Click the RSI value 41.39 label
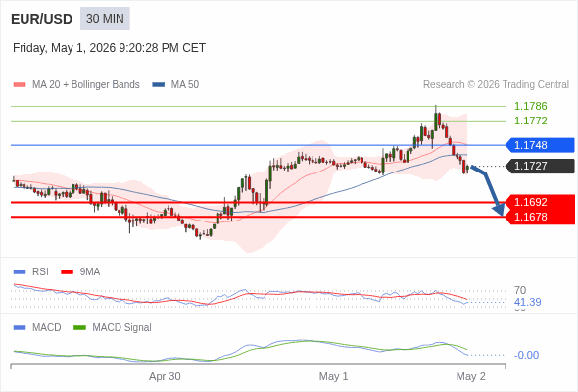578x392 pixels. 527,302
